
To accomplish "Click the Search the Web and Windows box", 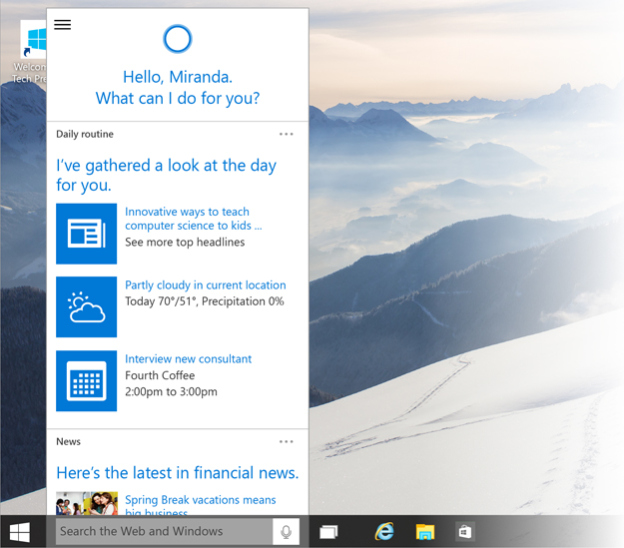I will pyautogui.click(x=160, y=531).
